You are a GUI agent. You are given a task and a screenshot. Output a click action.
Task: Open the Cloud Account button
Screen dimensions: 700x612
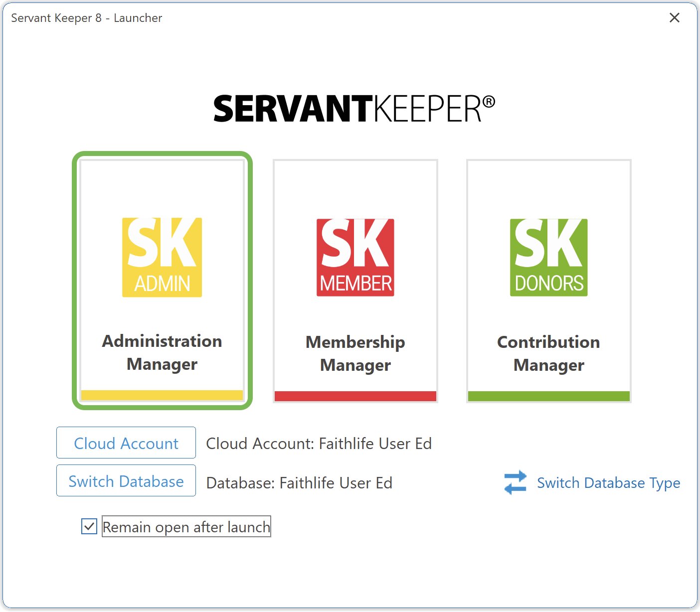pyautogui.click(x=126, y=443)
